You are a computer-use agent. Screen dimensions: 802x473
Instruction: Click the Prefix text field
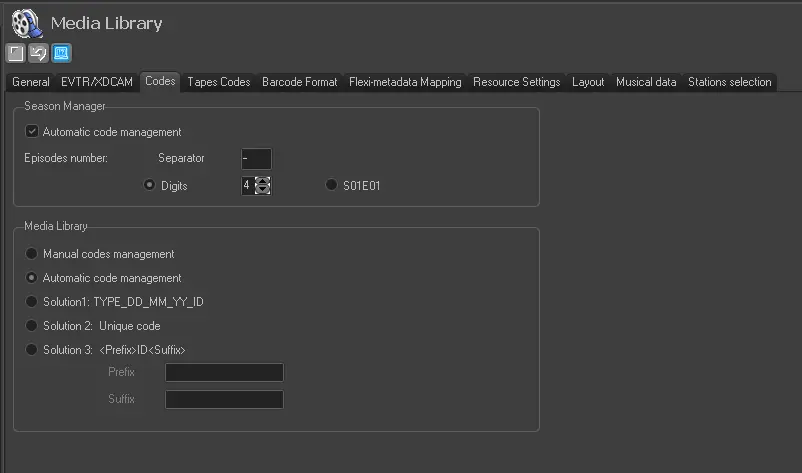[224, 373]
